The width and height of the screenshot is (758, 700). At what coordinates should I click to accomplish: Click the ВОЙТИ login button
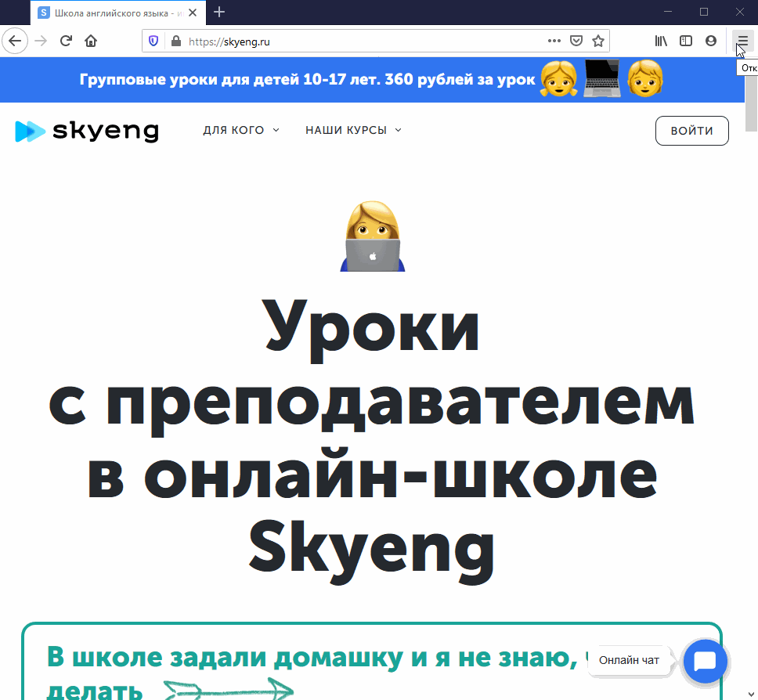click(x=691, y=131)
